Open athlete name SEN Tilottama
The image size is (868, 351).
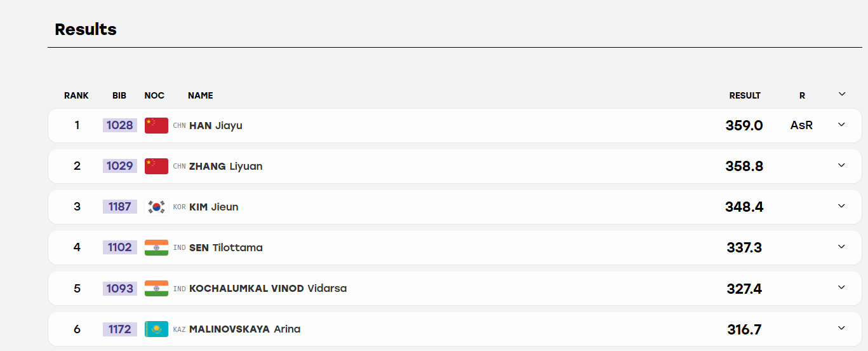[x=226, y=248]
